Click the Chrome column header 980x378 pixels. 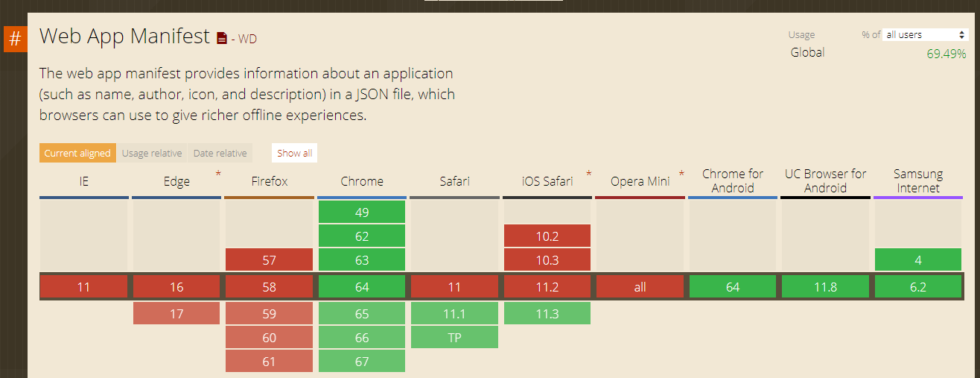click(x=362, y=181)
